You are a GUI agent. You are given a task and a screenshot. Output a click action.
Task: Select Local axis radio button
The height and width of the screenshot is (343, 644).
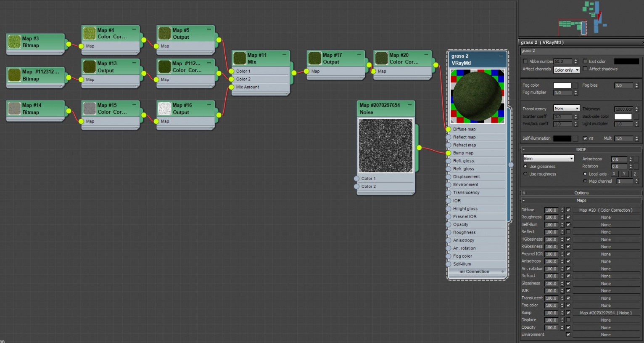[x=585, y=174]
